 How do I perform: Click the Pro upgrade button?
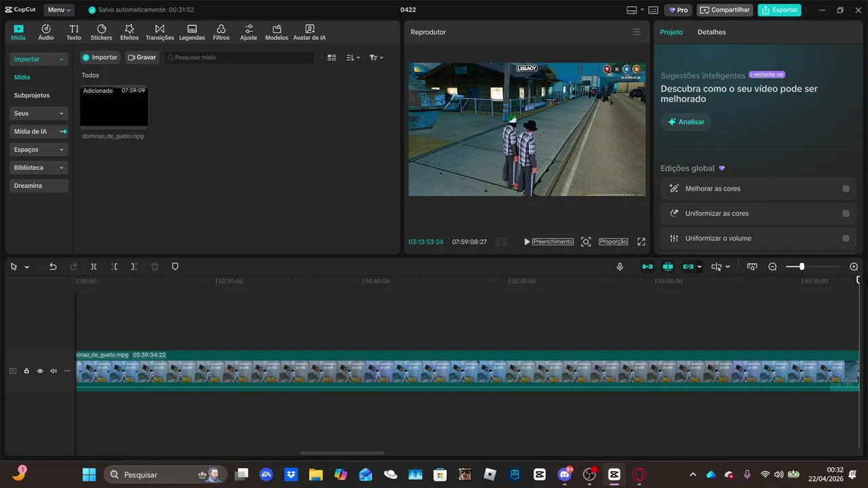coord(678,10)
